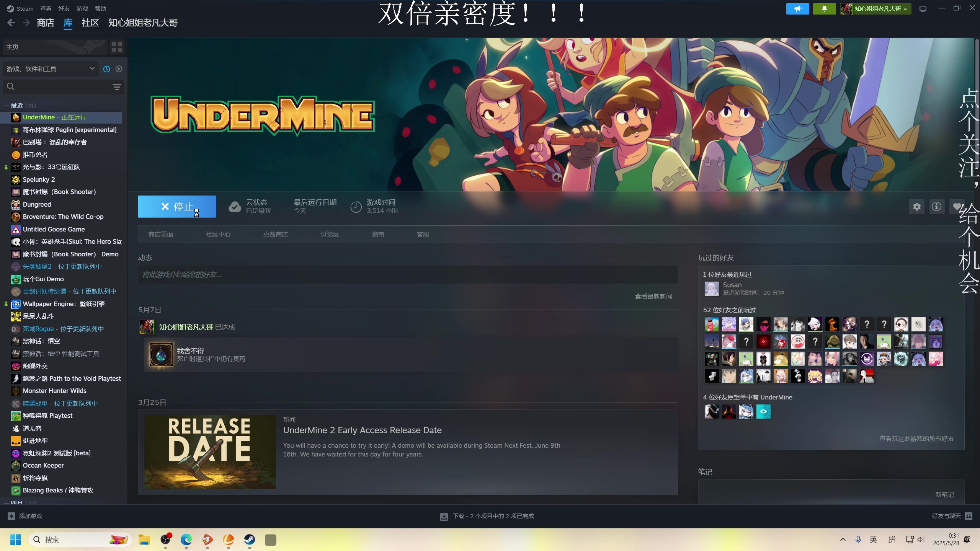Viewport: 980px width, 551px height.
Task: Open the 好友 friends menu
Action: (x=64, y=8)
